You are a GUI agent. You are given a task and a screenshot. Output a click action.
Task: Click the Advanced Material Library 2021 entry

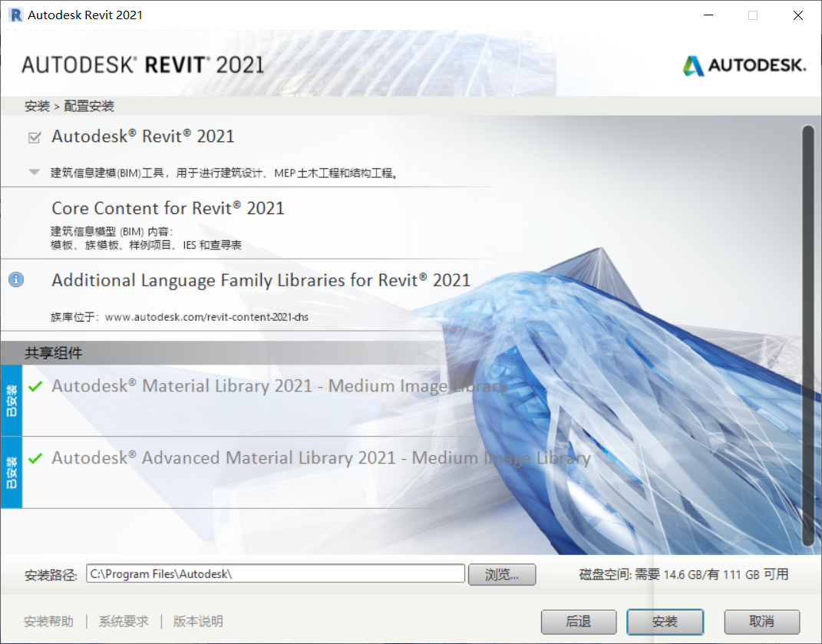pyautogui.click(x=321, y=457)
